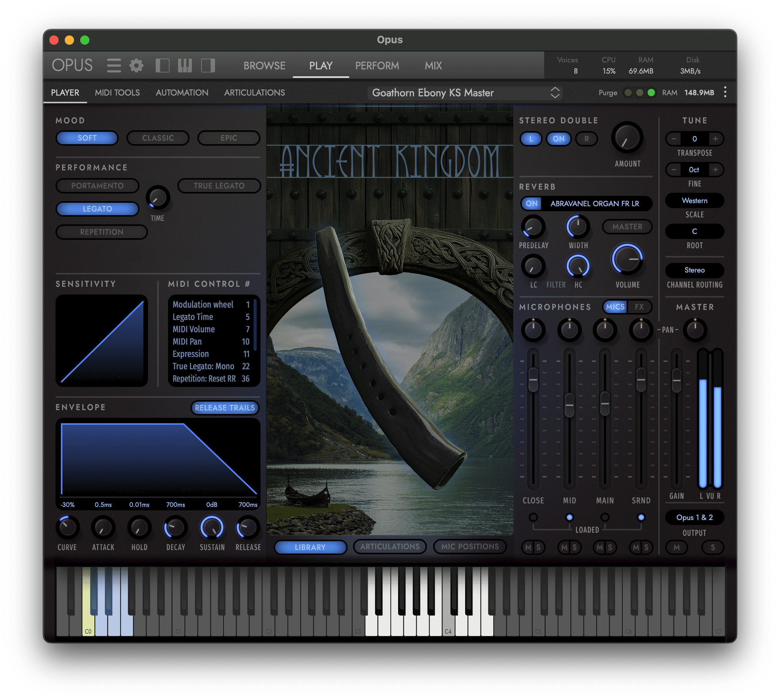The height and width of the screenshot is (700, 780).
Task: Adjust the envelope Decay knob
Action: [175, 527]
